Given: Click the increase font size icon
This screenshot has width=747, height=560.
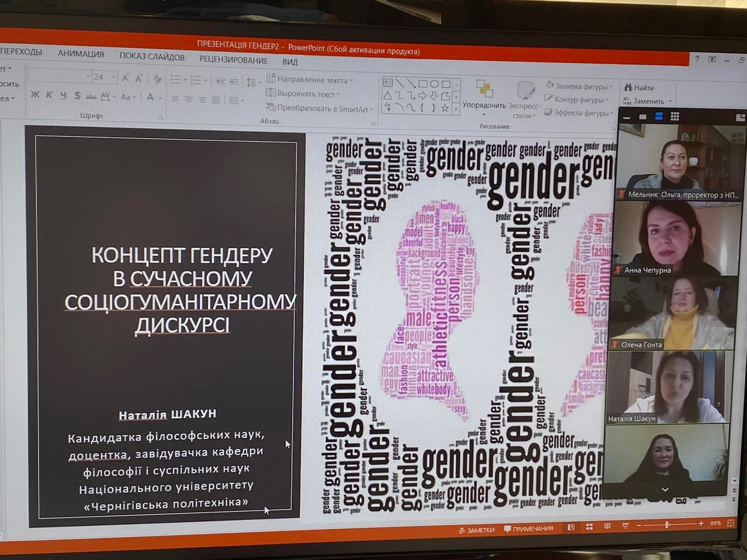Looking at the screenshot, I should (125, 78).
